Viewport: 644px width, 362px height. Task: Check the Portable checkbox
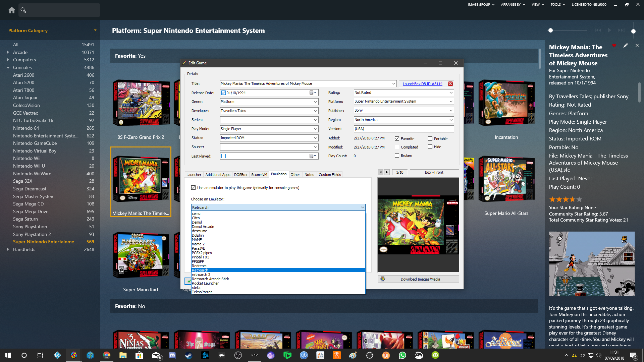click(x=430, y=138)
